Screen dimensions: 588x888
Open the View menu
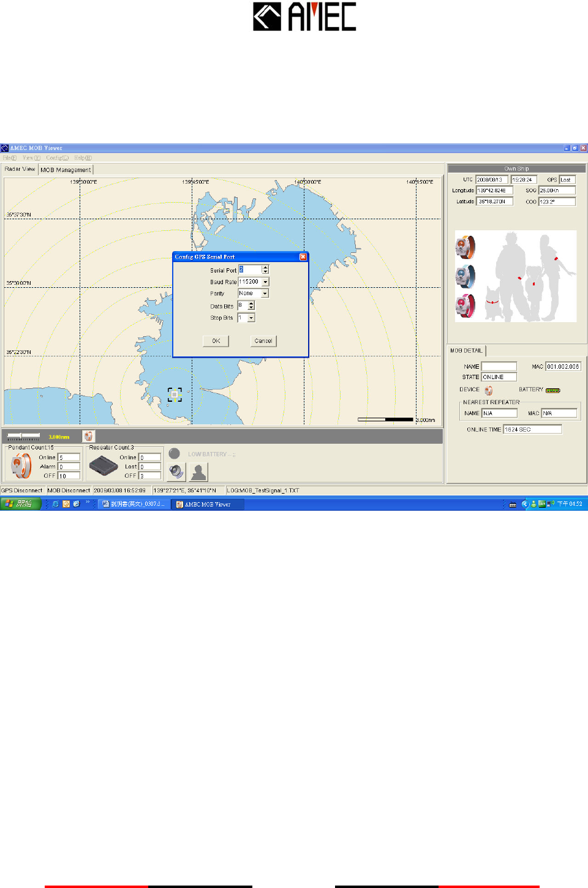pyautogui.click(x=31, y=158)
